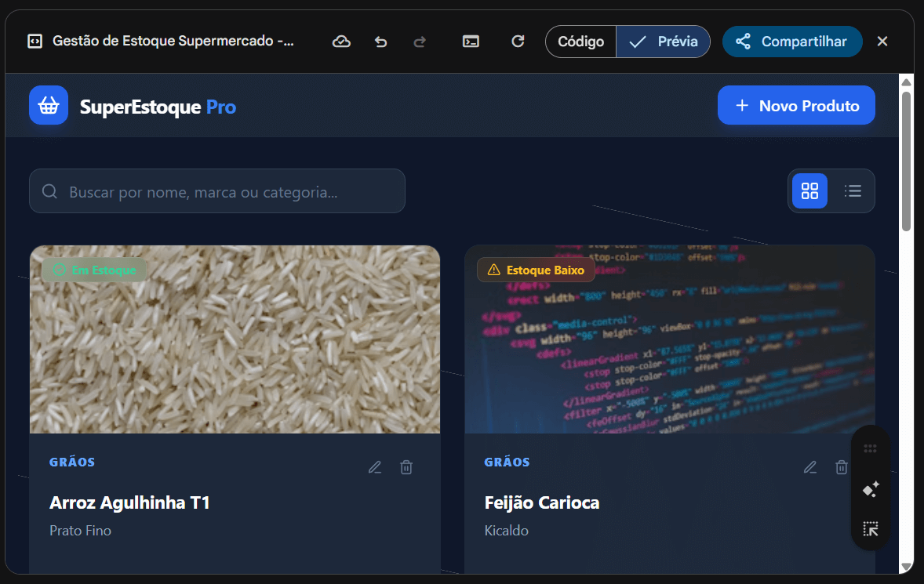Image resolution: width=924 pixels, height=584 pixels.
Task: Delete the Arroz Agulhinha T1 product
Action: tap(406, 467)
